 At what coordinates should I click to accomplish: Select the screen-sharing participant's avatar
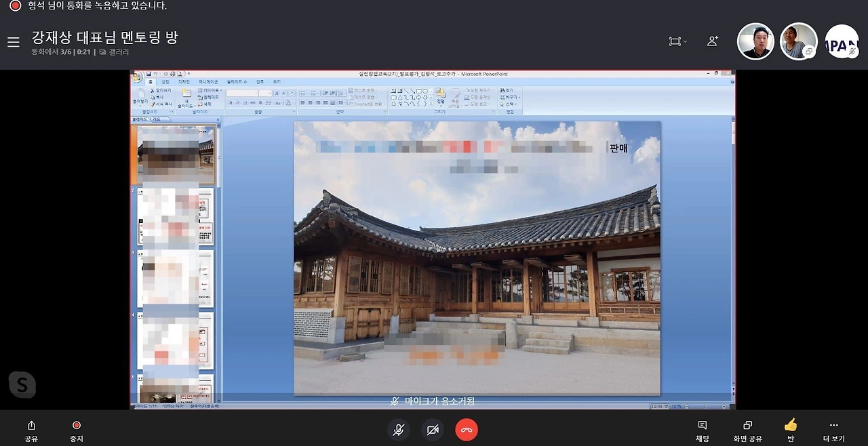pyautogui.click(x=798, y=41)
